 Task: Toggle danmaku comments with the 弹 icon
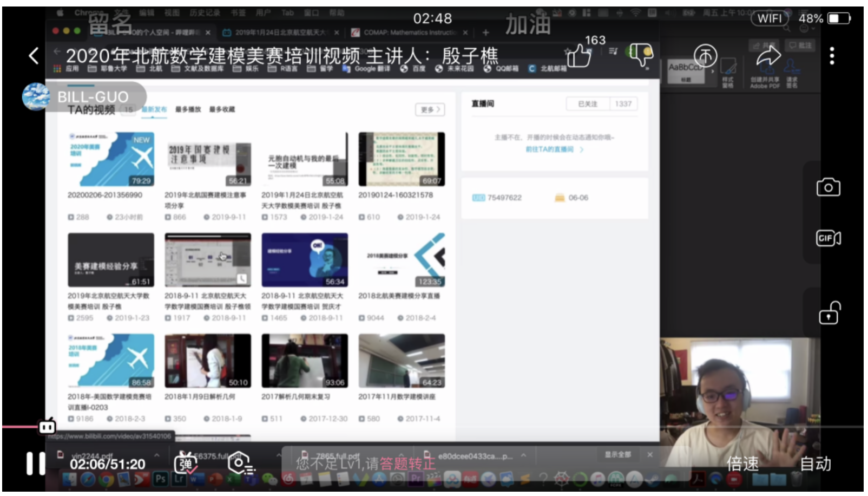pos(186,464)
